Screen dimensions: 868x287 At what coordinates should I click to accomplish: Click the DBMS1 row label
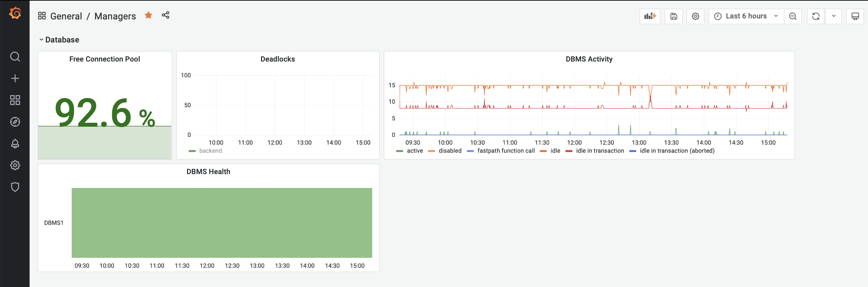coord(54,223)
